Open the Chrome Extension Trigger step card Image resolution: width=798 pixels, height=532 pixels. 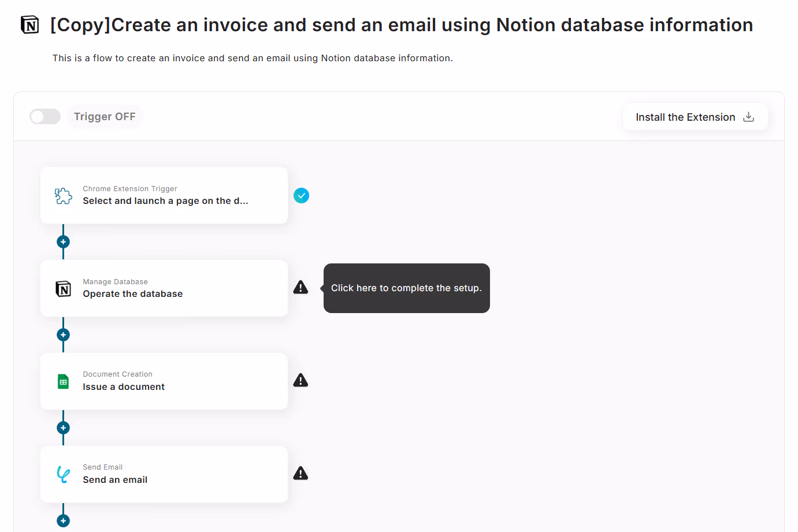pos(164,195)
